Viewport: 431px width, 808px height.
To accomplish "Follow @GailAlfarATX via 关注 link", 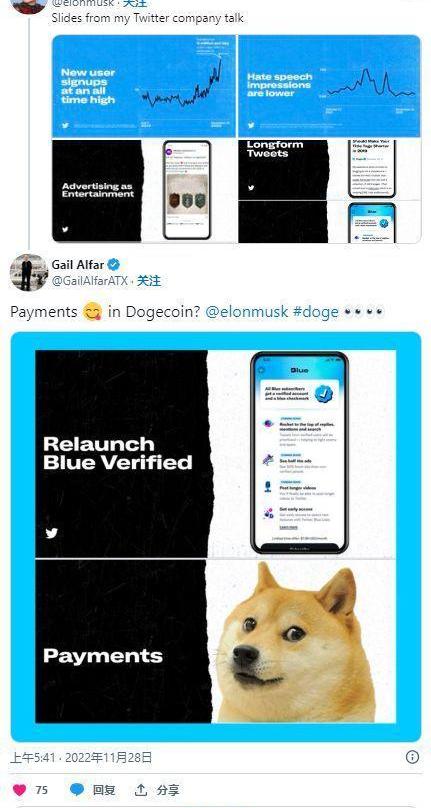I will pos(148,281).
